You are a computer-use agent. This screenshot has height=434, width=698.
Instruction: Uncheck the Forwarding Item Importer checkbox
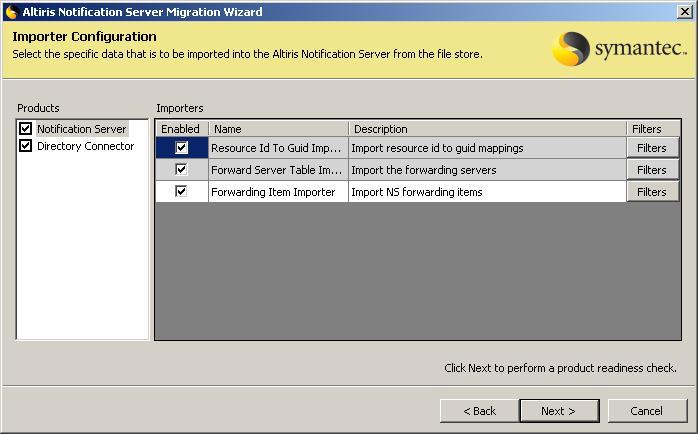(181, 192)
